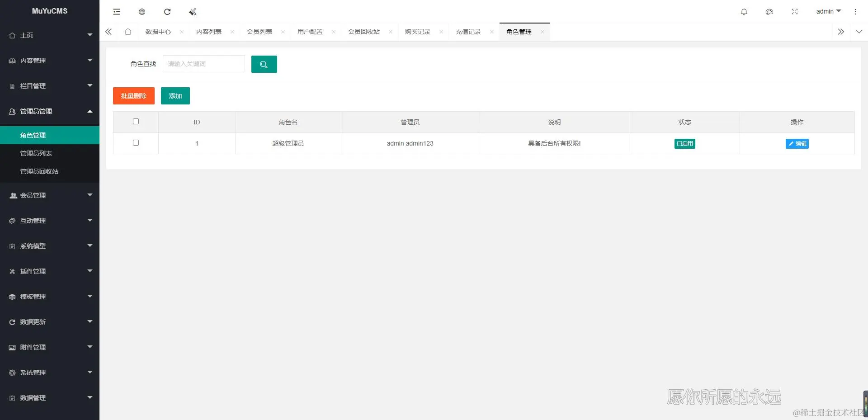Enter fullscreen with the expand icon
Viewport: 868px width, 420px height.
click(794, 12)
